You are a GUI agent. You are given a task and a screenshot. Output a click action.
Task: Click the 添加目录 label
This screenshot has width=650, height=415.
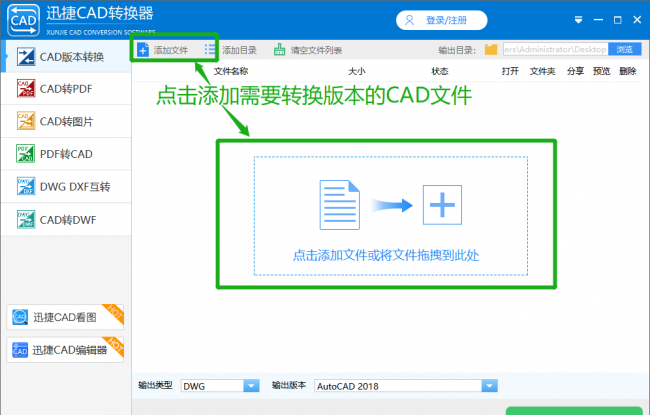pyautogui.click(x=239, y=50)
